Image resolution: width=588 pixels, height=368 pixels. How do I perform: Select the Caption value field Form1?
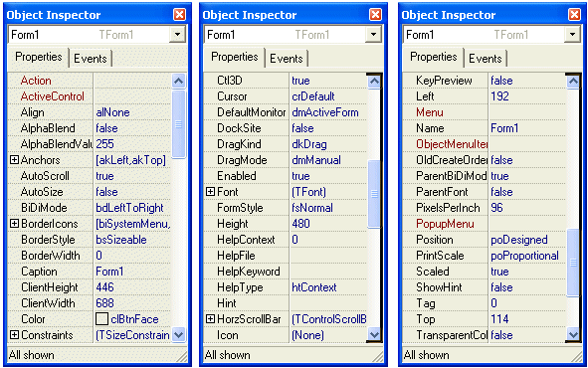[x=132, y=272]
